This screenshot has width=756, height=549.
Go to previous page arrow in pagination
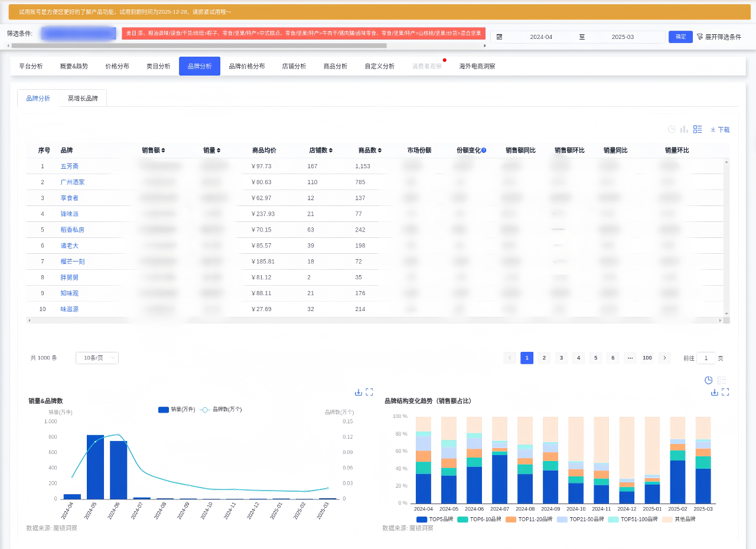point(510,358)
